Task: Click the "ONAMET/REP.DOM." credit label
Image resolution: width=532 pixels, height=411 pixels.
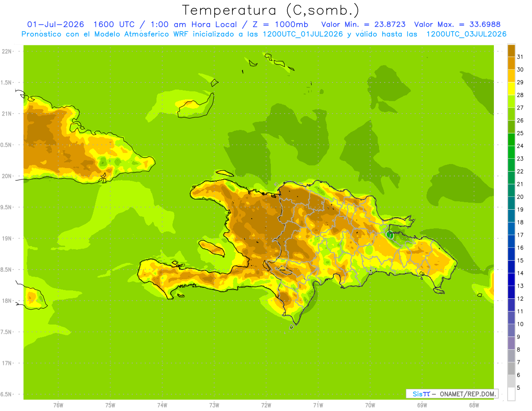Action: 468,394
